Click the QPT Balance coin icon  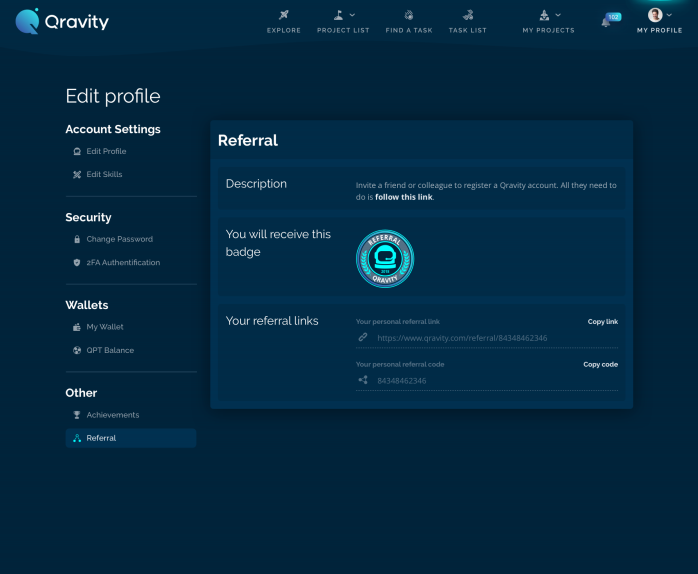click(x=77, y=350)
